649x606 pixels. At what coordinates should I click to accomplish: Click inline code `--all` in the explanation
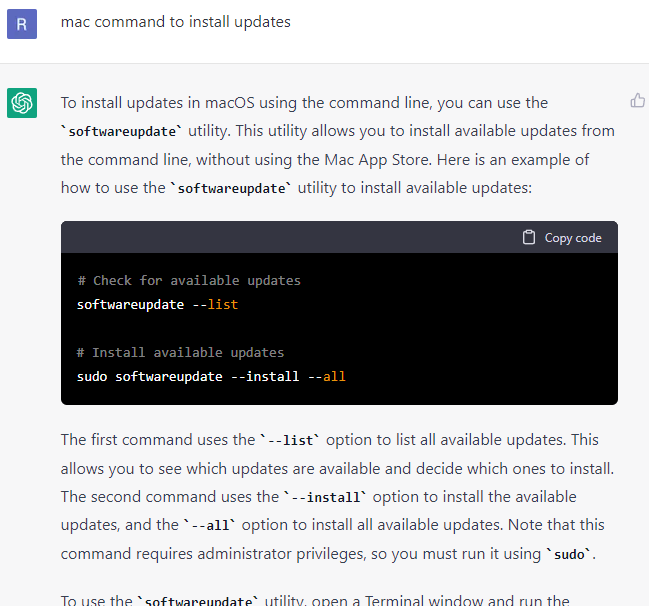[209, 525]
